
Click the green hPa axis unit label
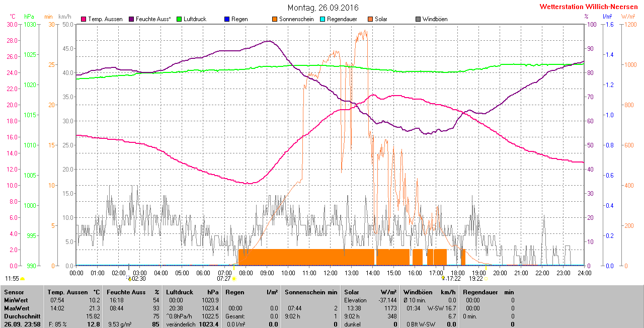coord(30,17)
